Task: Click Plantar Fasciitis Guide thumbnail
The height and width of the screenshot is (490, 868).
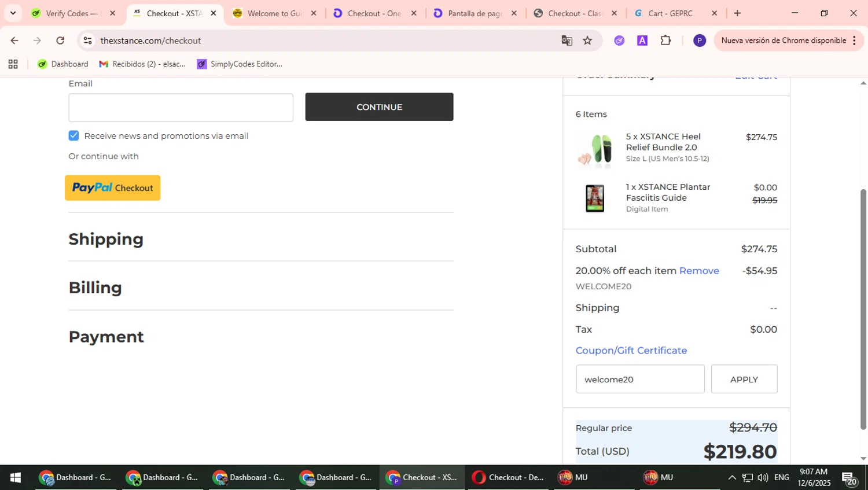Action: coord(595,198)
